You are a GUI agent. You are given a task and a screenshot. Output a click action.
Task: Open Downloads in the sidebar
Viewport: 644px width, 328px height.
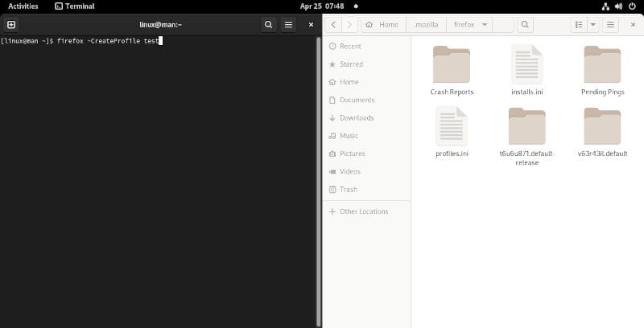tap(366, 117)
